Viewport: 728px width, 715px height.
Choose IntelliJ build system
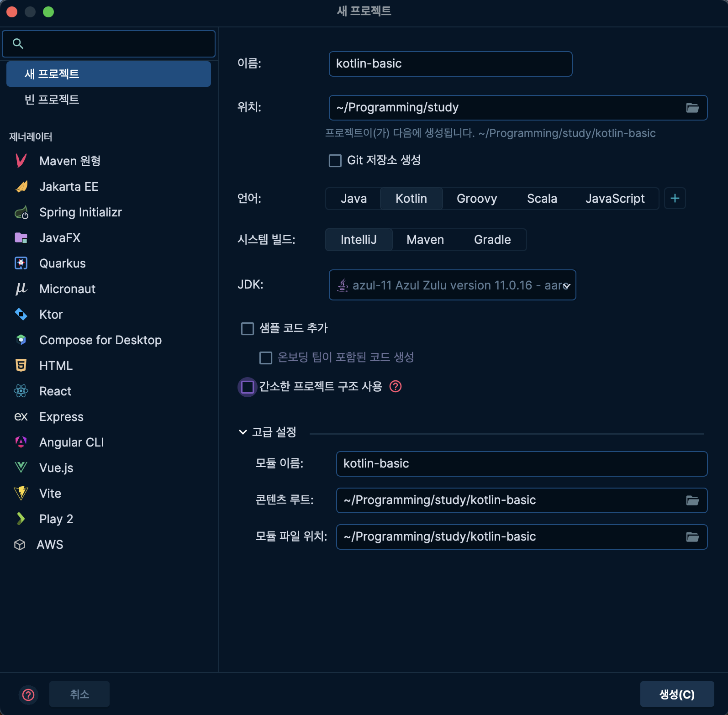359,240
